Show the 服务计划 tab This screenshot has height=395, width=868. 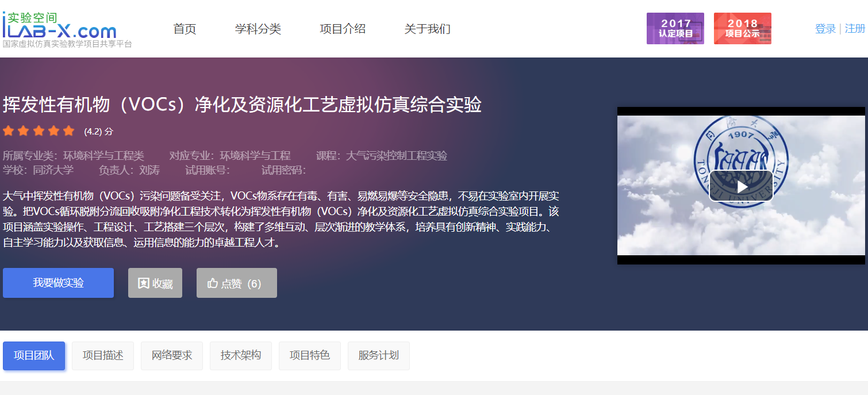point(378,355)
